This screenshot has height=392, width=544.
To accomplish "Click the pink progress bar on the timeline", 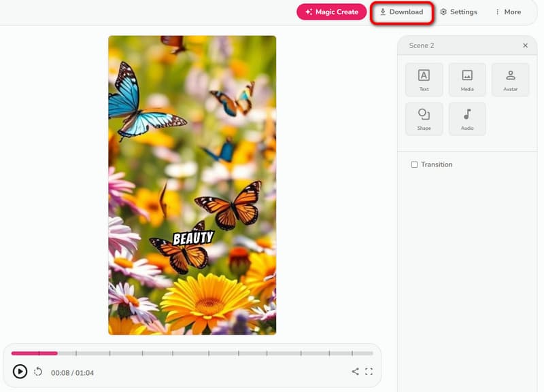I will click(34, 353).
